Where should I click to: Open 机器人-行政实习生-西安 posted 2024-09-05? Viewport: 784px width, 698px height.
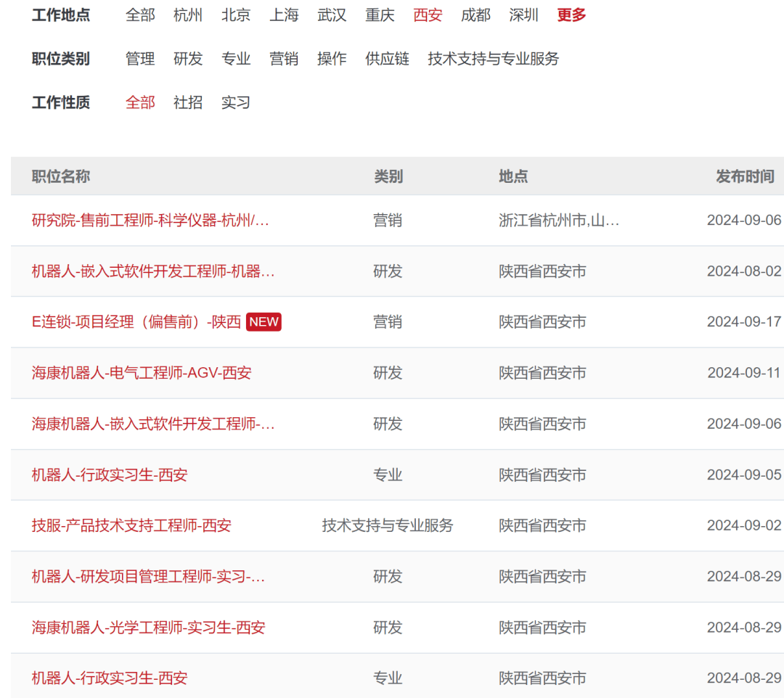[110, 475]
